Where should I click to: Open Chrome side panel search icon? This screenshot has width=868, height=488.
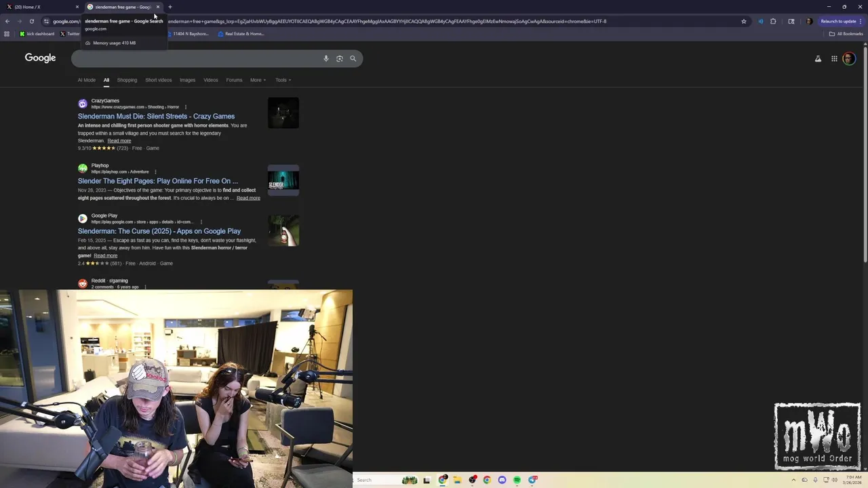(791, 21)
